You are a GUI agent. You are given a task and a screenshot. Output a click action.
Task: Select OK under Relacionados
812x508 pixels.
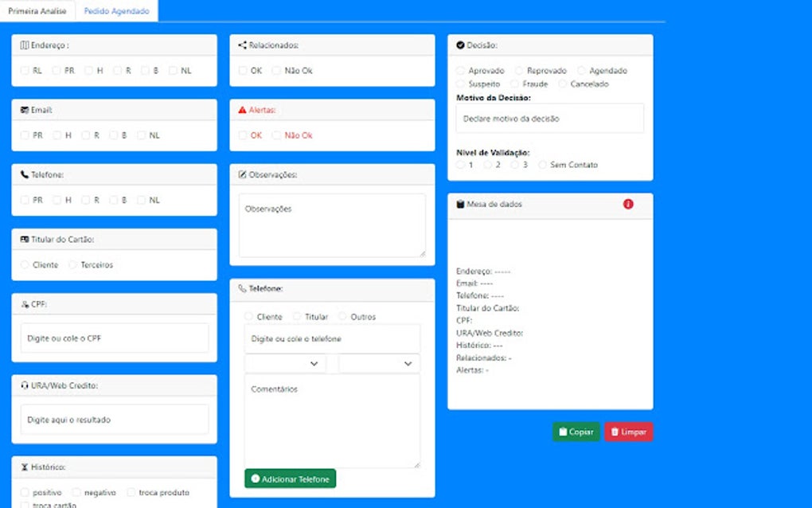243,70
